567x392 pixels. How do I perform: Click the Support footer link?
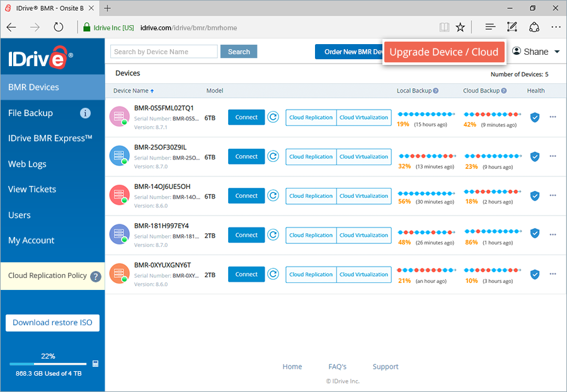[x=386, y=367]
